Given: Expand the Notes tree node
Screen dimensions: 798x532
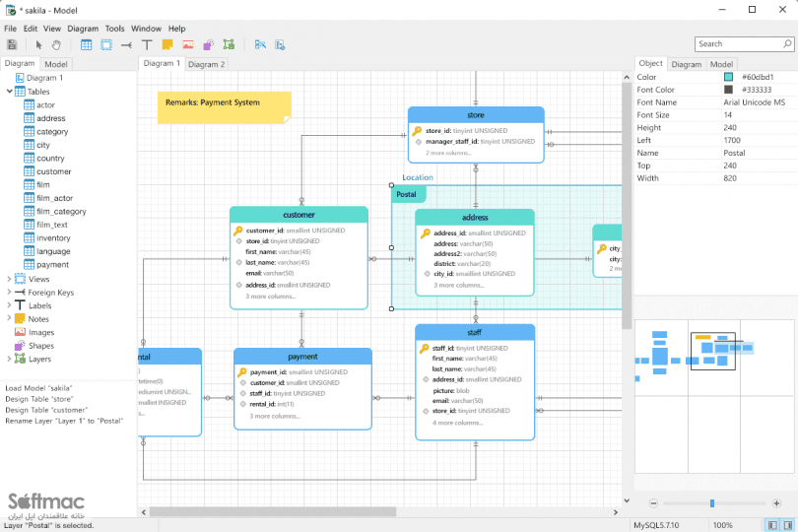Looking at the screenshot, I should (x=9, y=318).
